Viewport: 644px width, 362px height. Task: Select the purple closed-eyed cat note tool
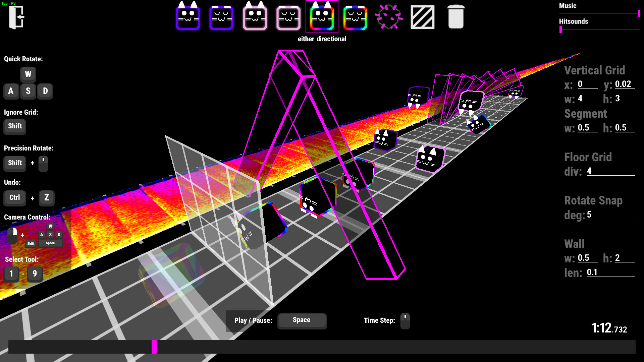pyautogui.click(x=221, y=18)
